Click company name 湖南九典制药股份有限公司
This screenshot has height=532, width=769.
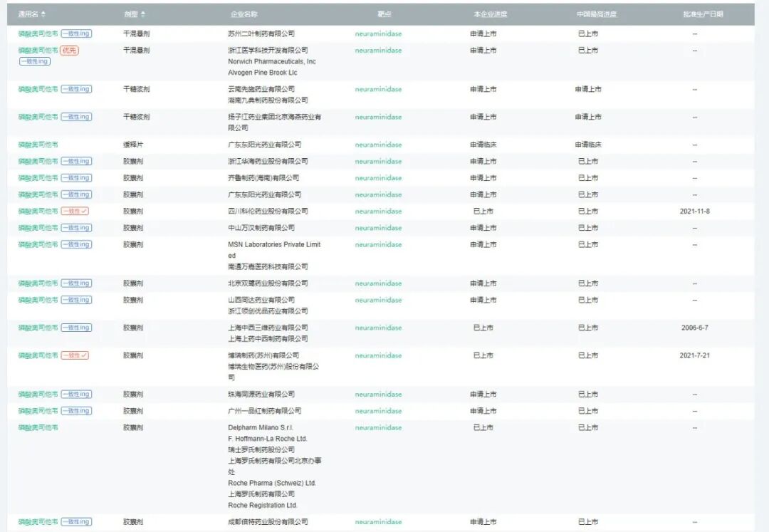(268, 100)
